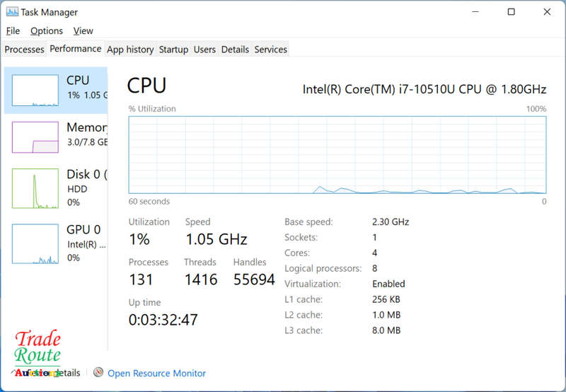Maximize the Task Manager window
The width and height of the screenshot is (566, 392).
(511, 12)
